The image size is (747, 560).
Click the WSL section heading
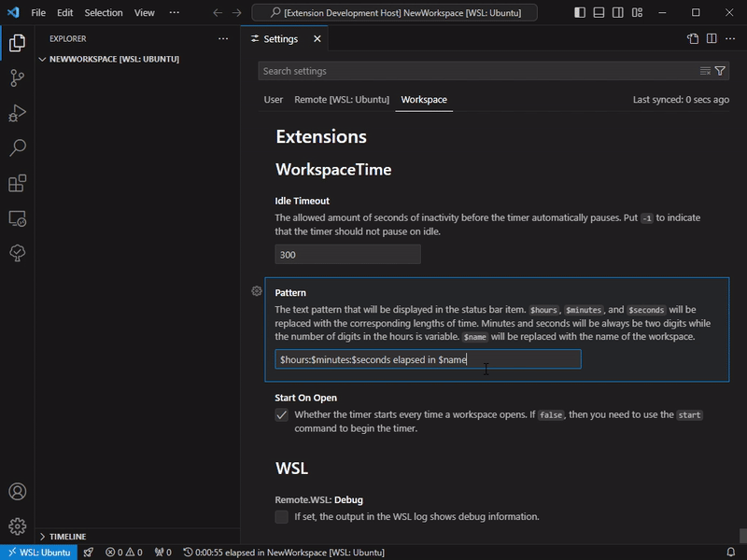(x=291, y=469)
